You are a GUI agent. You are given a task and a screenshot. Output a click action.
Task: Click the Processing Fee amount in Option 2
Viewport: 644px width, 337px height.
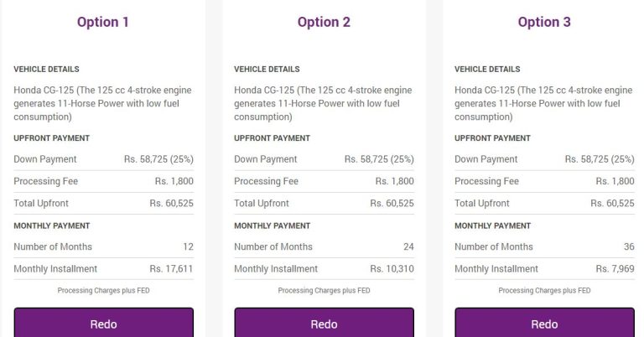click(394, 181)
